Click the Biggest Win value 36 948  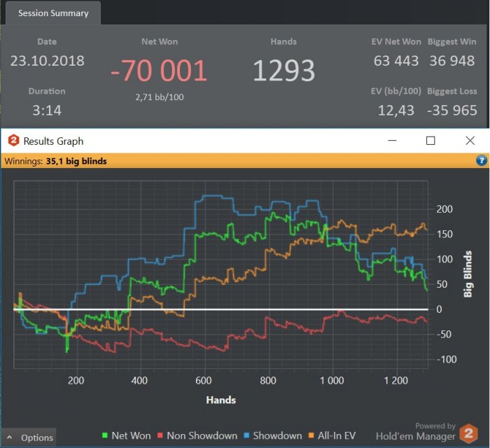pyautogui.click(x=452, y=61)
